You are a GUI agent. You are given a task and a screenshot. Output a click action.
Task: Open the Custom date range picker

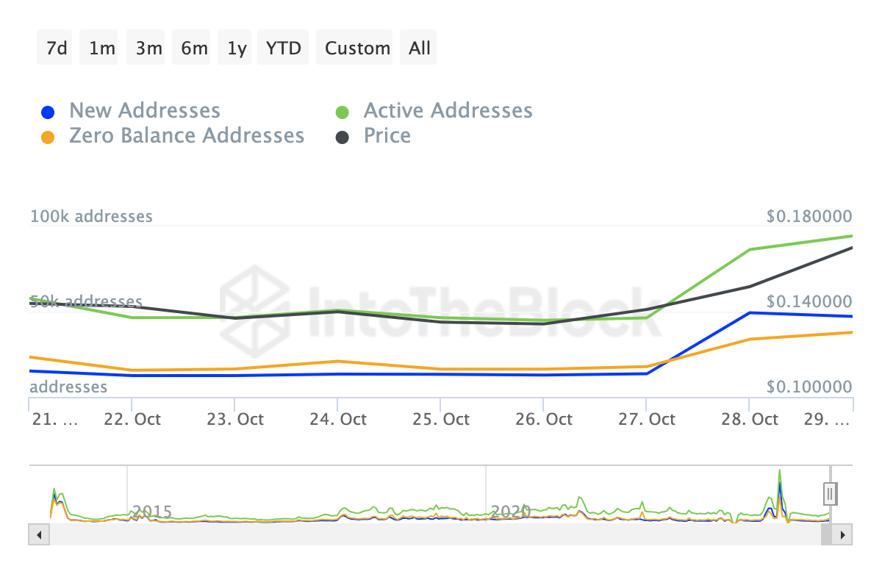tap(356, 48)
